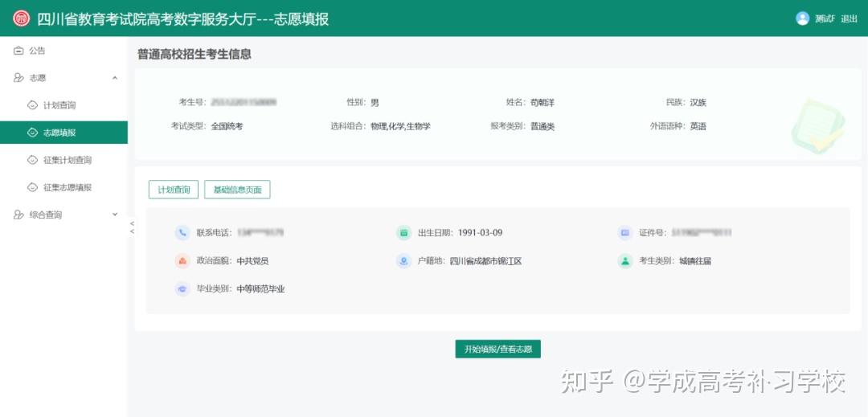
Task: Click the calendar icon beside 出生日期
Action: pos(404,233)
